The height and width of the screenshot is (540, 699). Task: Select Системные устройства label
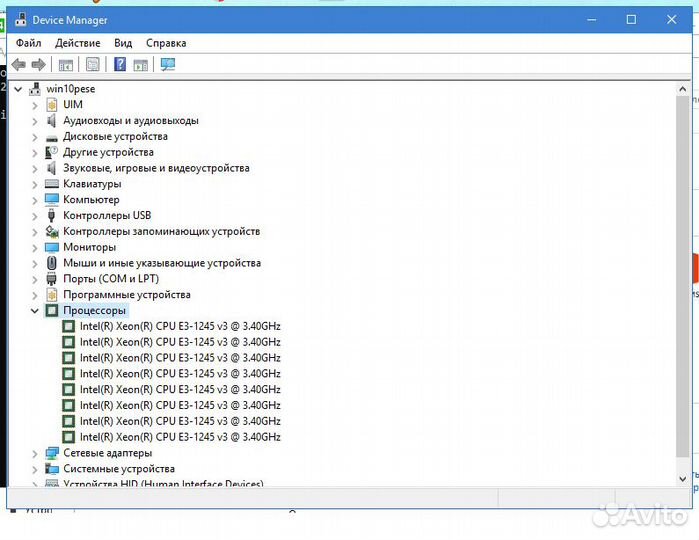[119, 469]
